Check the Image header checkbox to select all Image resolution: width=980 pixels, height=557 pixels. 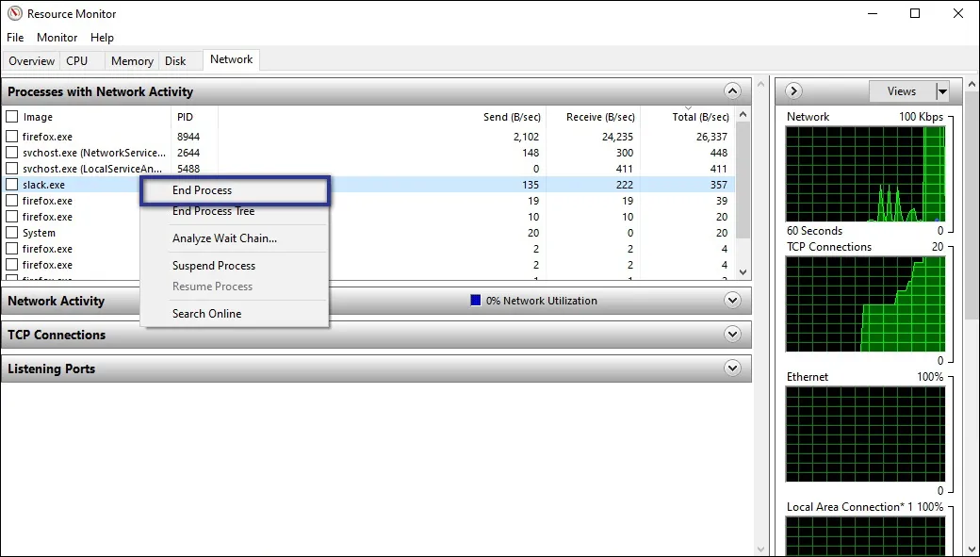click(x=13, y=116)
